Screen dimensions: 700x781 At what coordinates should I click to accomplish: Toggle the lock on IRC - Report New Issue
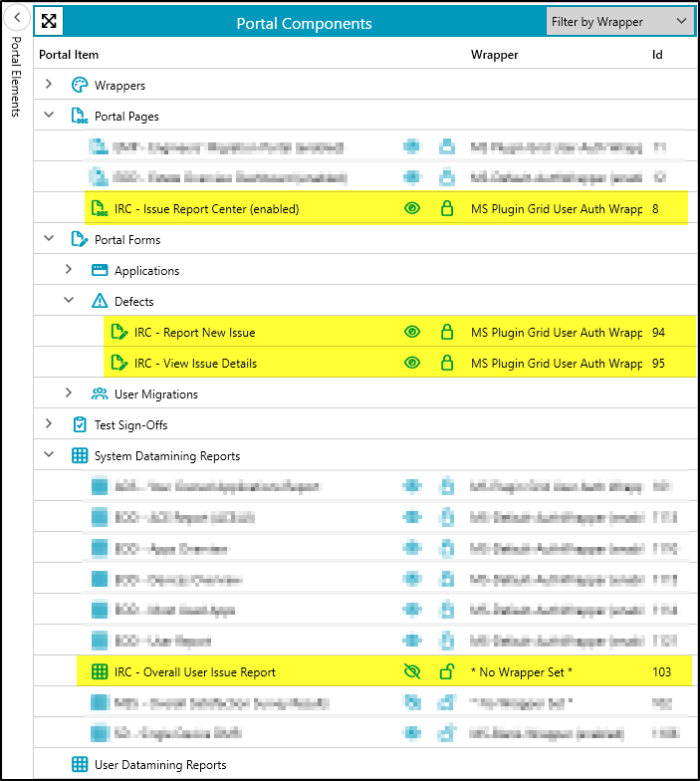click(x=447, y=332)
